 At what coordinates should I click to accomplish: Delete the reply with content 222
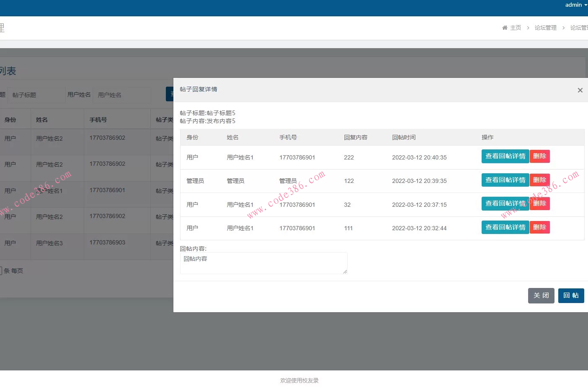[x=539, y=156]
